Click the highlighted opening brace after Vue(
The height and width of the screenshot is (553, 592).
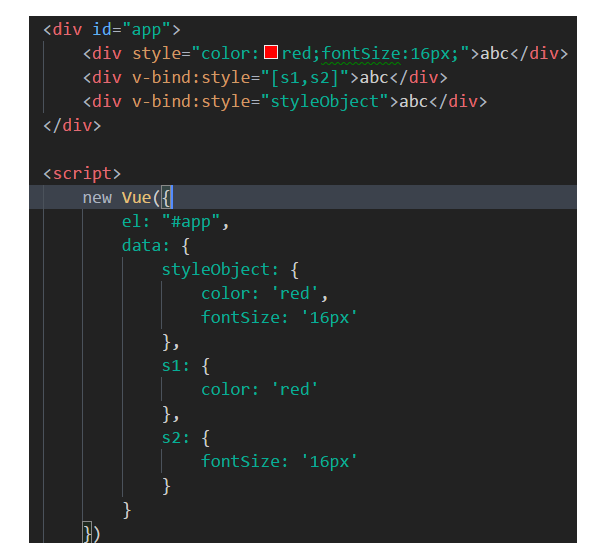(166, 197)
